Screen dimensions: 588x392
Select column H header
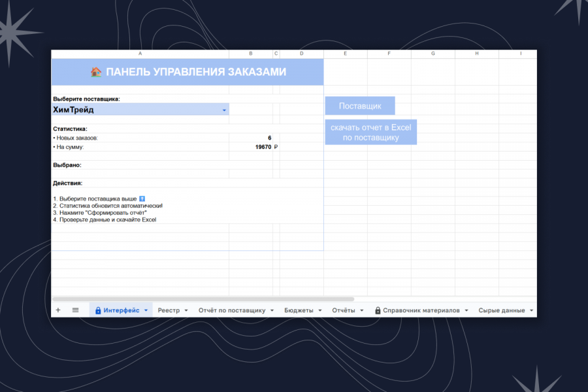coord(477,54)
